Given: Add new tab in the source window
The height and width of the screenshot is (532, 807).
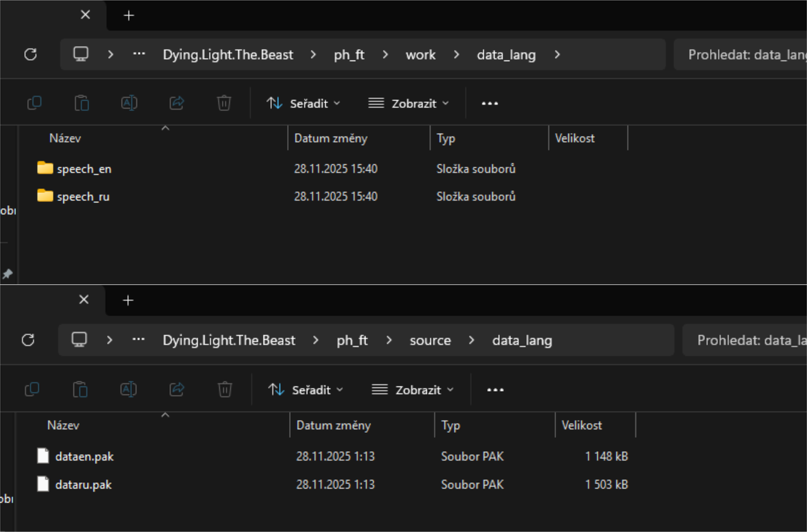Looking at the screenshot, I should click(x=128, y=300).
